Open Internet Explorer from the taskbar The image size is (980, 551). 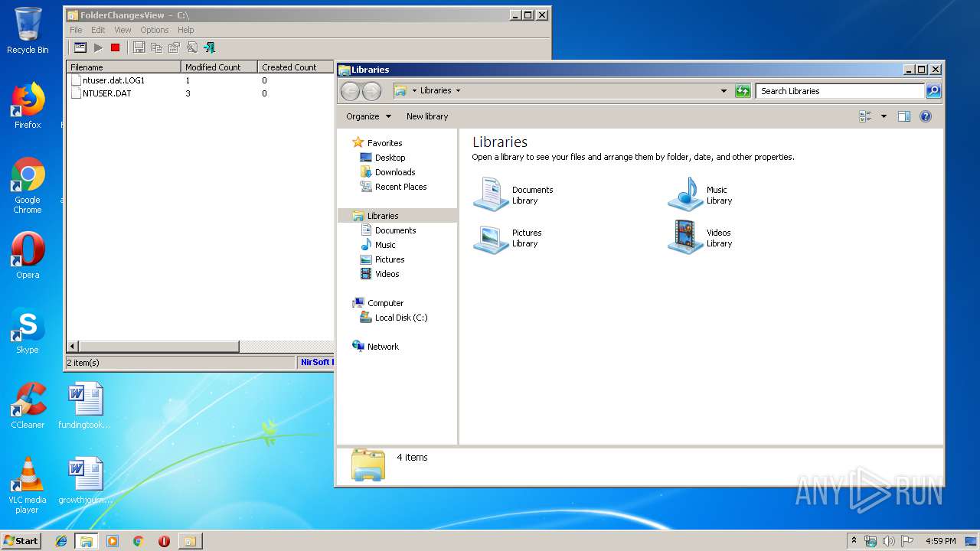coord(61,541)
